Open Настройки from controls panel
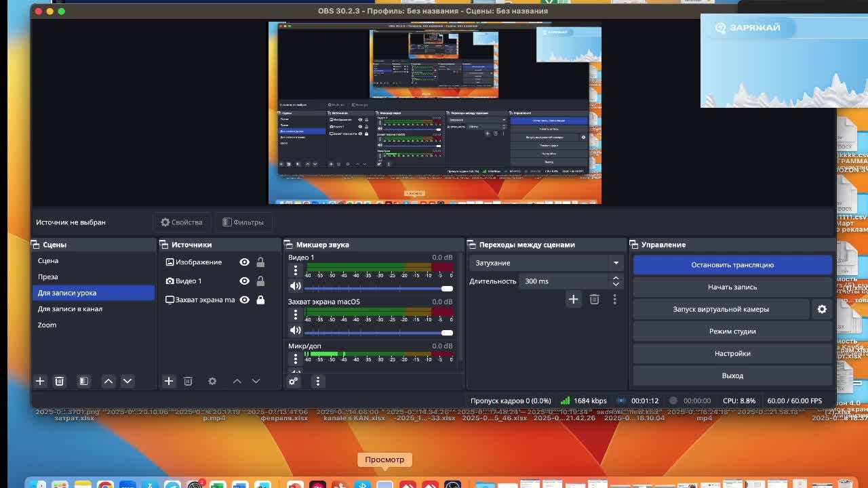This screenshot has height=488, width=868. point(732,353)
